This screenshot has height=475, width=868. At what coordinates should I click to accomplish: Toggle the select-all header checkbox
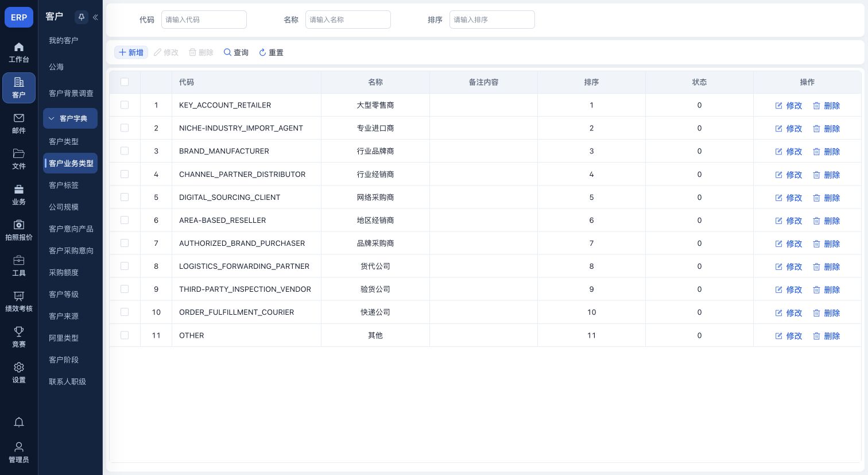coord(125,82)
